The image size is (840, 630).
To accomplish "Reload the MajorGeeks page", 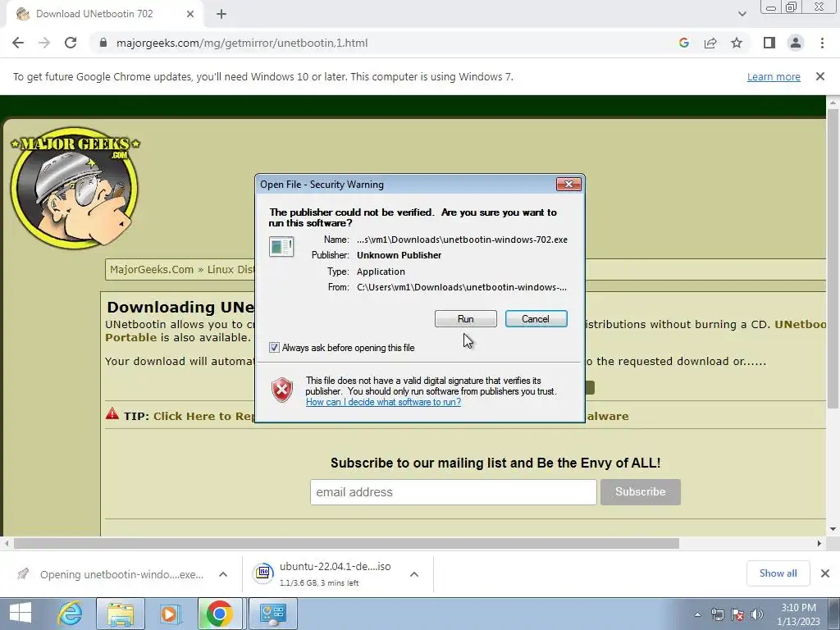I will click(71, 43).
